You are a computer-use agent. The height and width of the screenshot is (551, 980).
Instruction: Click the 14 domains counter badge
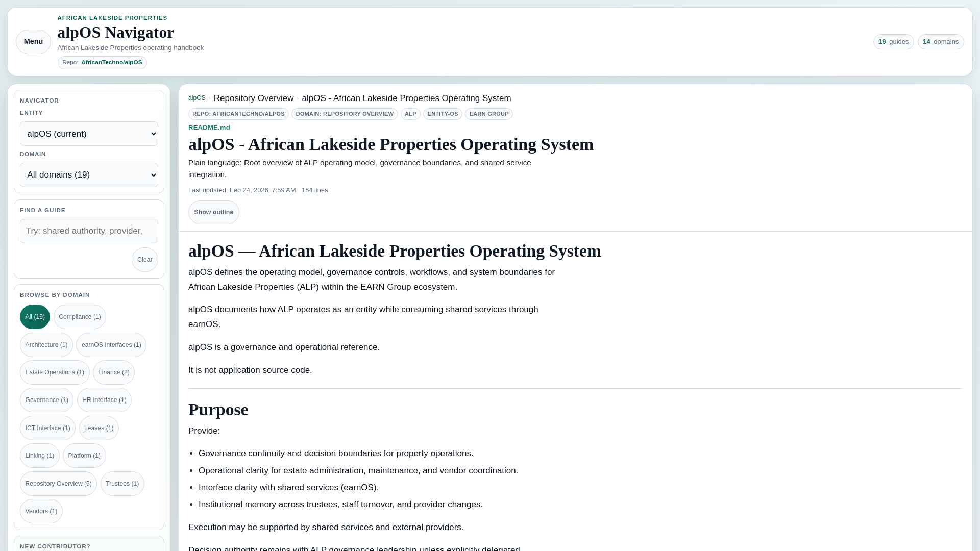click(941, 42)
